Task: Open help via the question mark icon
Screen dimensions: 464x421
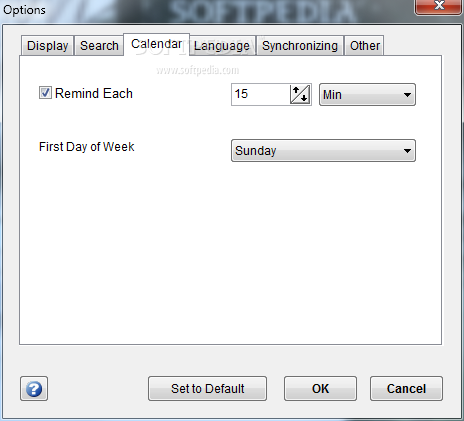Action: [34, 389]
